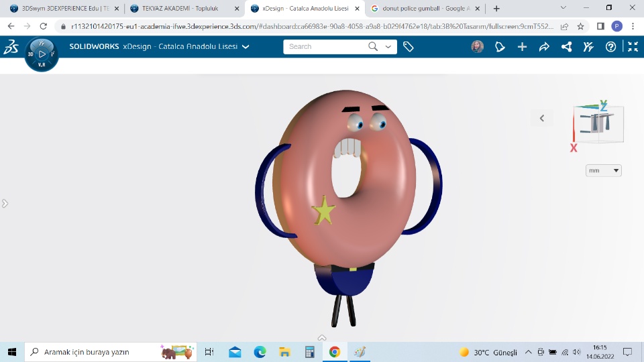Viewport: 644px width, 362px height.
Task: Expand the left side panel chevron
Action: pos(5,204)
